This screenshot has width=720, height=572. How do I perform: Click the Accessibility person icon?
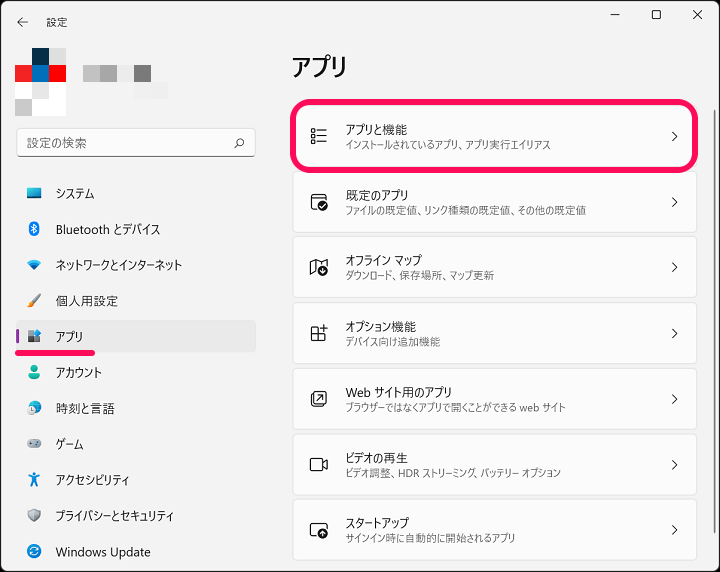click(34, 480)
